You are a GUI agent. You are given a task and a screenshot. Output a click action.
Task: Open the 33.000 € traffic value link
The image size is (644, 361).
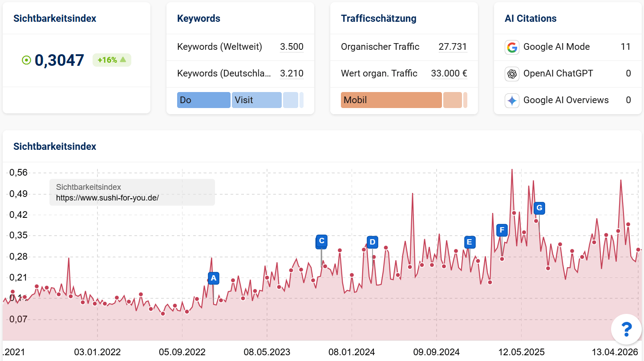point(449,73)
